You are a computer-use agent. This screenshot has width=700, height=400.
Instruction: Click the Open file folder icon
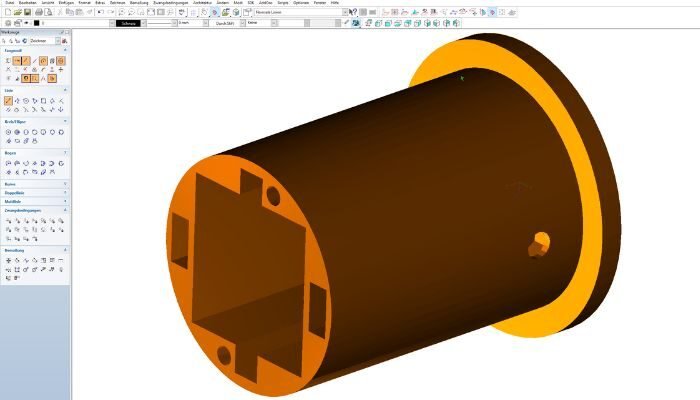pos(17,13)
